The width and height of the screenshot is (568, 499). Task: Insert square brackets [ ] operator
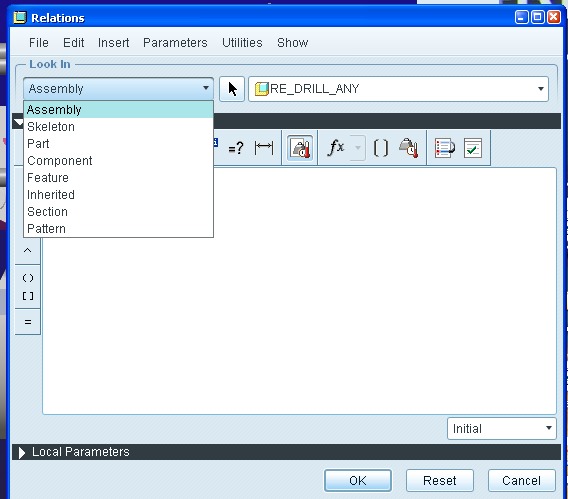pyautogui.click(x=28, y=296)
